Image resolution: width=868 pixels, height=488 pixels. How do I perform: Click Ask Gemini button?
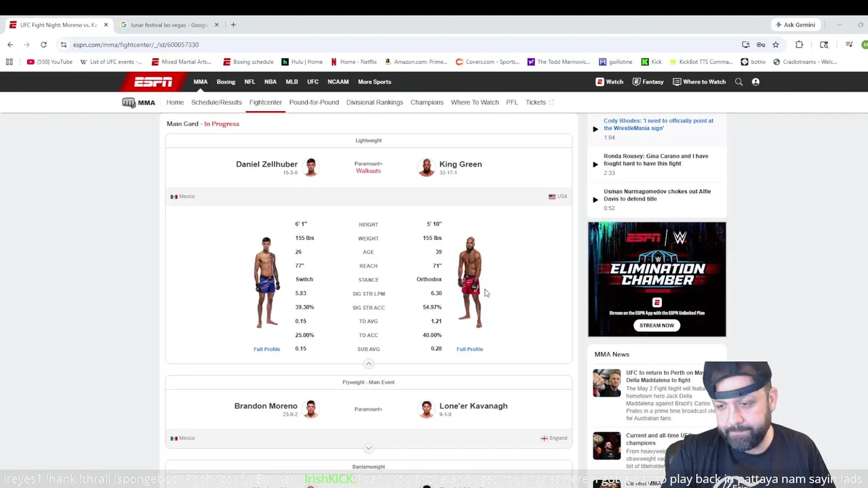pos(795,25)
